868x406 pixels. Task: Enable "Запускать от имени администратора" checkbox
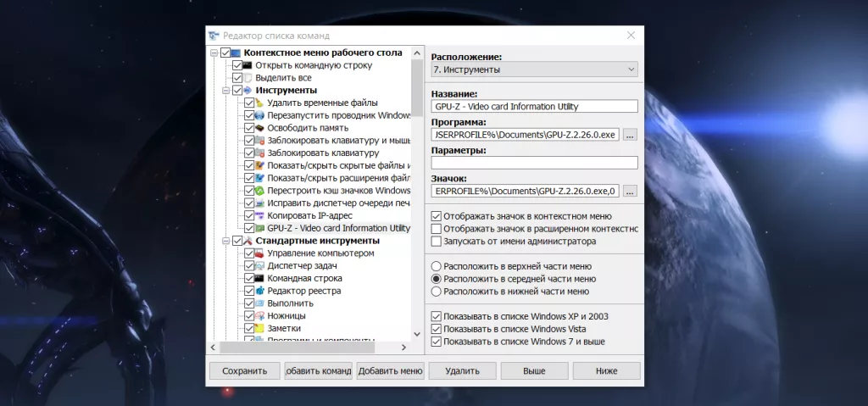pyautogui.click(x=437, y=242)
